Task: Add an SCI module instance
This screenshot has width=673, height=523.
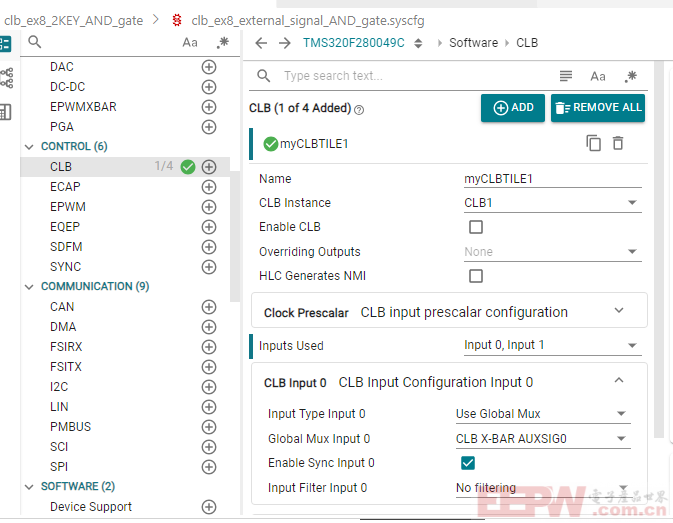Action: 209,447
